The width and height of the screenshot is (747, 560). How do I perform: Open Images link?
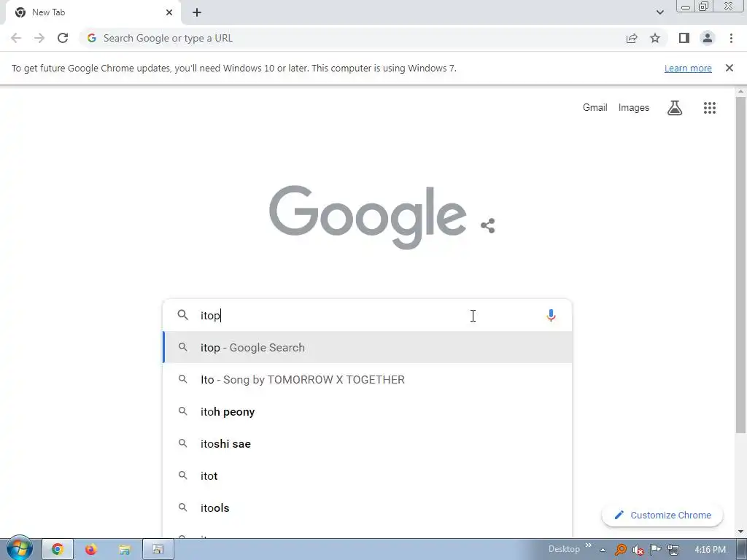(x=634, y=108)
